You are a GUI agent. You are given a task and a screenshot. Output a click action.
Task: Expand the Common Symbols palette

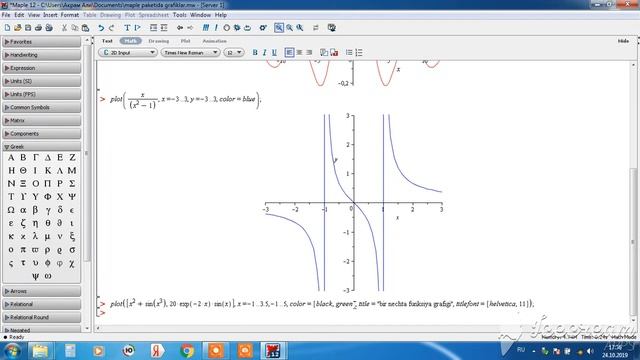42,107
